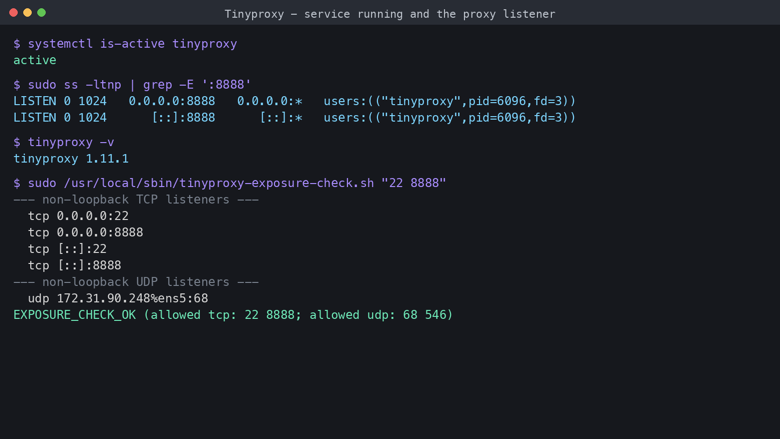Click the red close window button

[13, 13]
